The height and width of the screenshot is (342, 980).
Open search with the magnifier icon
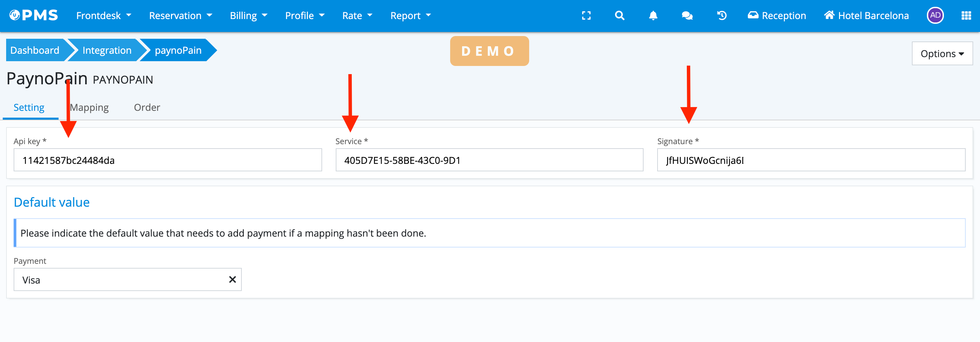click(619, 16)
